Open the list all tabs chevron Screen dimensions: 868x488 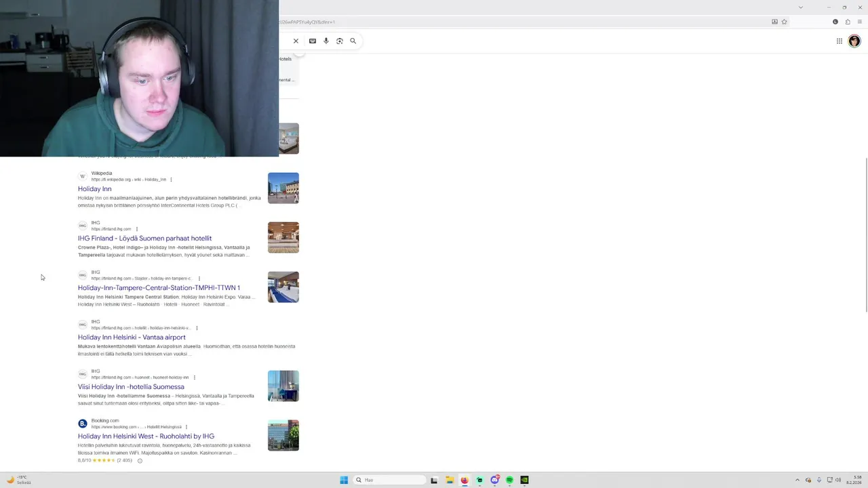[x=801, y=7]
